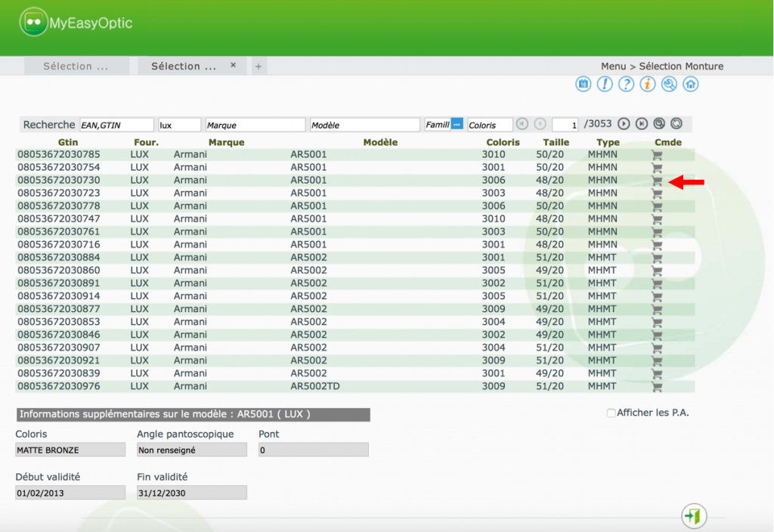Go to first results page
The width and height of the screenshot is (774, 532).
522,124
